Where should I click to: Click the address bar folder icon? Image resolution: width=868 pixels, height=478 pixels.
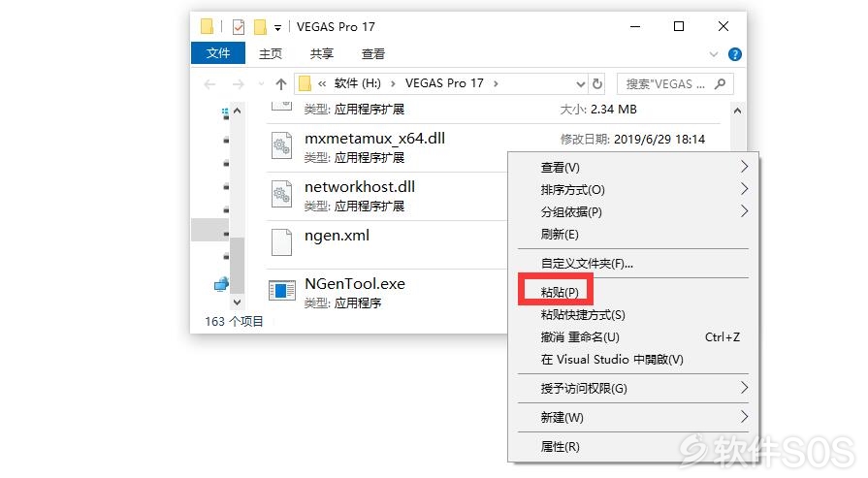[x=305, y=83]
